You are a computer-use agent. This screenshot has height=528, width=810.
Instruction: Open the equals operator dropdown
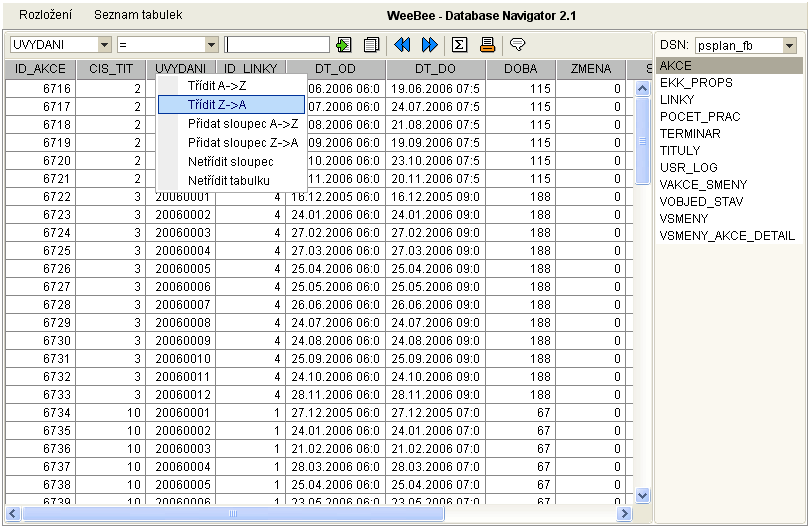click(x=211, y=45)
